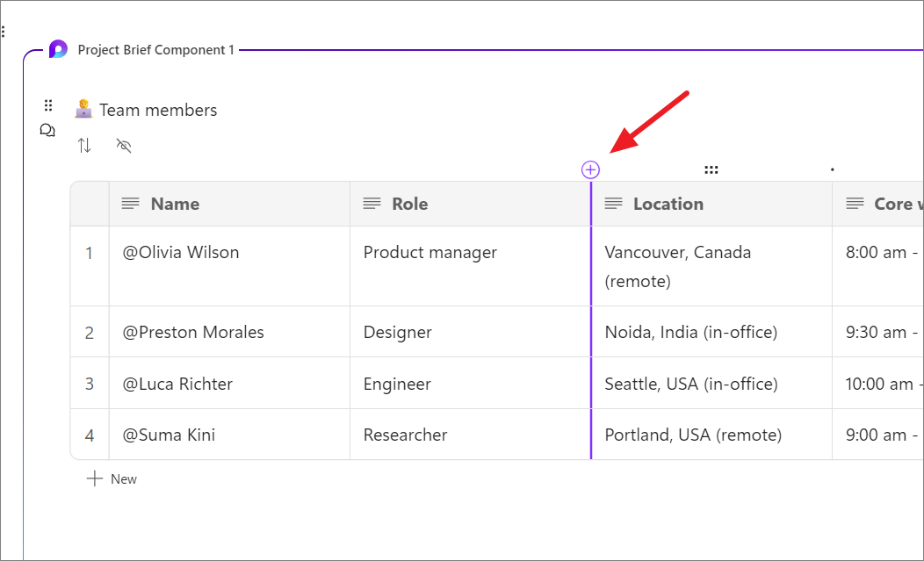
Task: Click the column drag handle above Location
Action: coord(711,169)
